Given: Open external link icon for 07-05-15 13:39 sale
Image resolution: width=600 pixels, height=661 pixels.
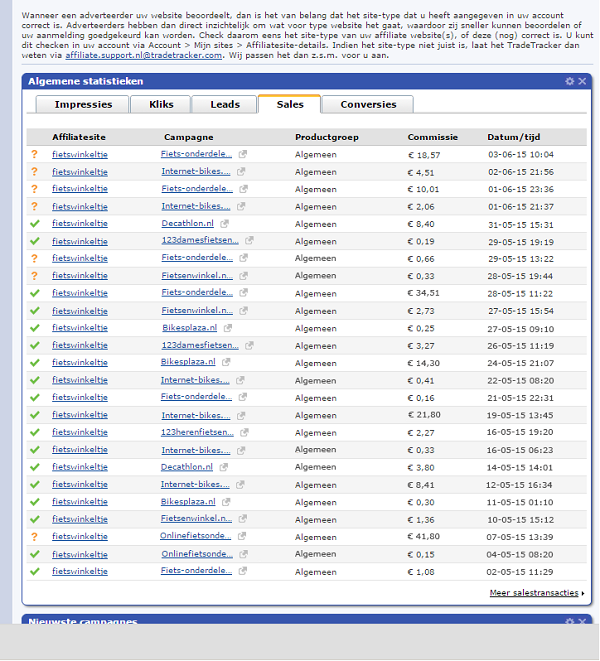Looking at the screenshot, I should [242, 536].
